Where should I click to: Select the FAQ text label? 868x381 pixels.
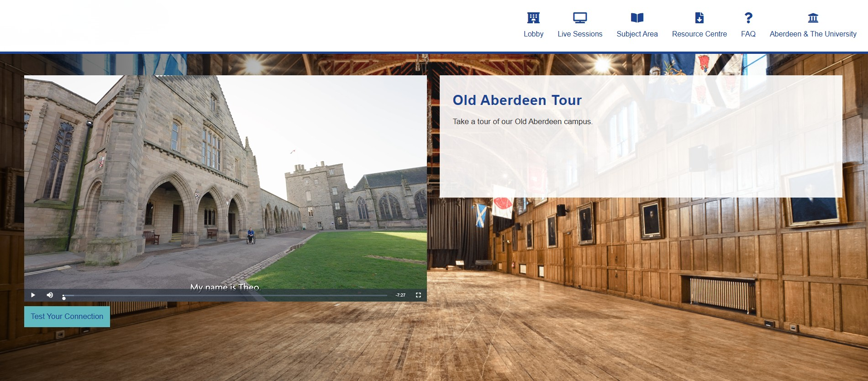[x=748, y=34]
